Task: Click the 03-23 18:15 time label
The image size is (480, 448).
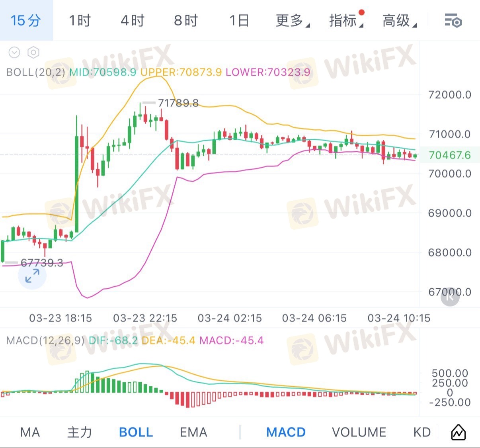Action: [x=60, y=318]
